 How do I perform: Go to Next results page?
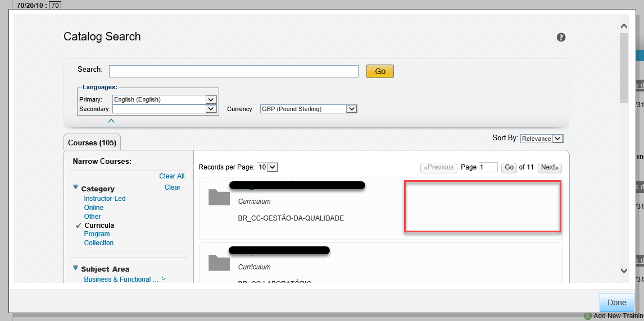(550, 167)
